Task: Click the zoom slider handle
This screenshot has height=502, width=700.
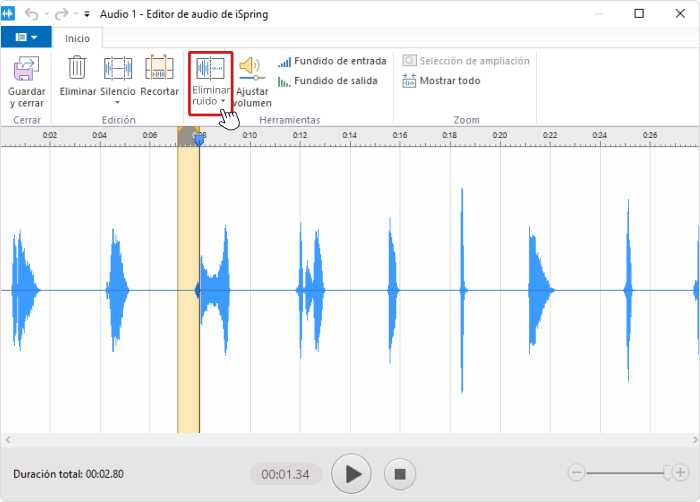Action: (667, 473)
